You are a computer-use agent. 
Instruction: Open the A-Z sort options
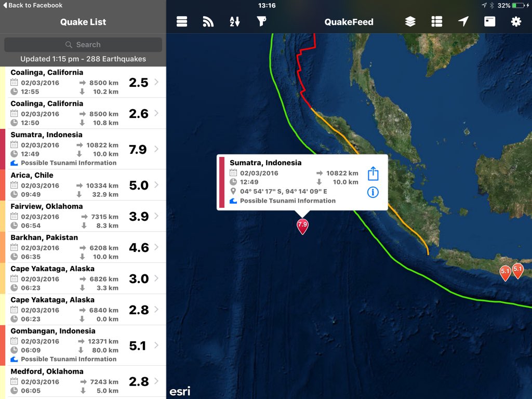(x=234, y=22)
